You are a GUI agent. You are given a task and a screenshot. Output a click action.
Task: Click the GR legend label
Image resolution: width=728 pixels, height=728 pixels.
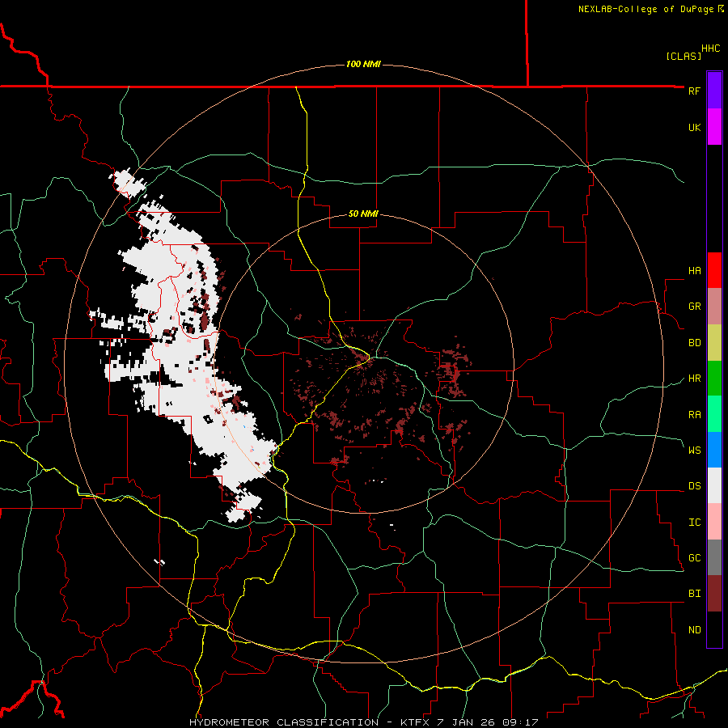[x=694, y=307]
